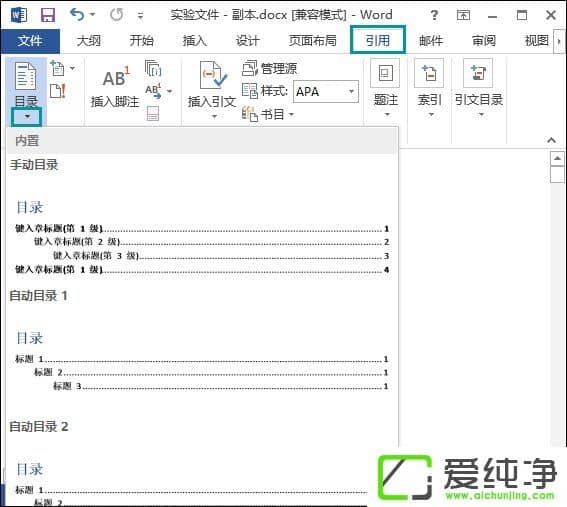Click the Table of Authorities (引文目录) icon

[478, 73]
